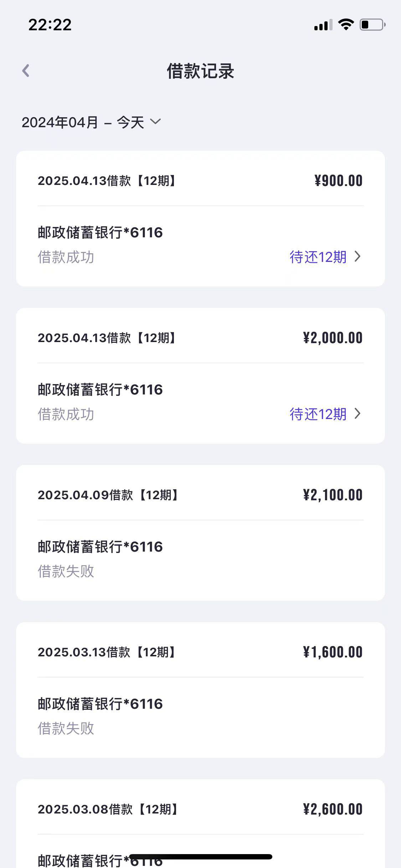Image resolution: width=401 pixels, height=868 pixels.
Task: Open the 2025.03.08 loan record of ¥2,600.00
Action: tap(200, 823)
